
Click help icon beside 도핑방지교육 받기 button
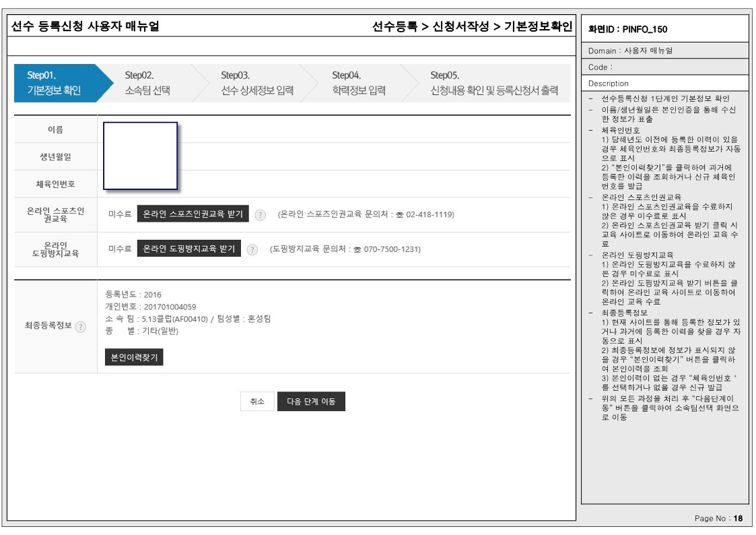coord(252,249)
